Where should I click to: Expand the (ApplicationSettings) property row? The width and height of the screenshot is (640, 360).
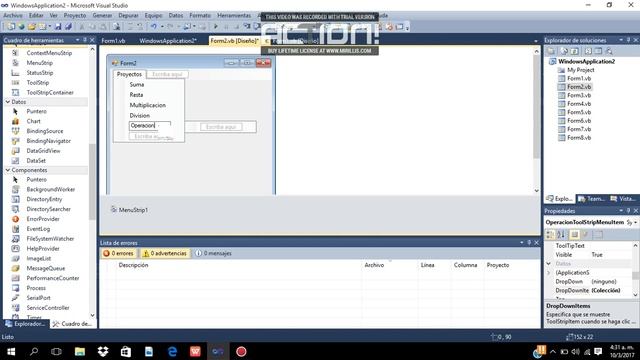click(x=549, y=273)
